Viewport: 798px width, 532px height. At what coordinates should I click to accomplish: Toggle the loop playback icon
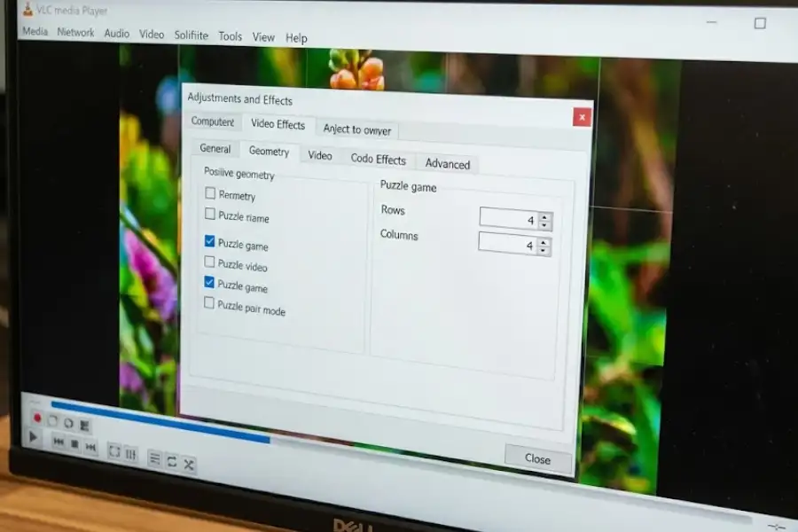pos(171,460)
